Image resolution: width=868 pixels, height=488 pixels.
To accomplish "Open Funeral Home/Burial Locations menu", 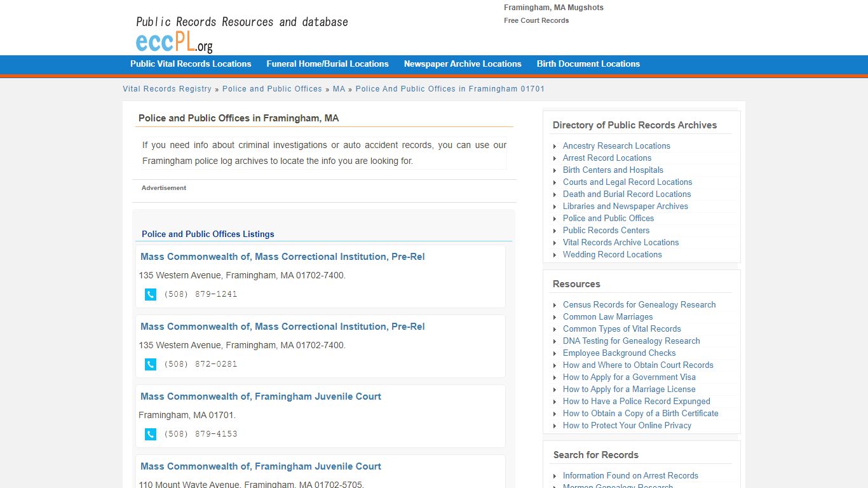I will point(327,64).
